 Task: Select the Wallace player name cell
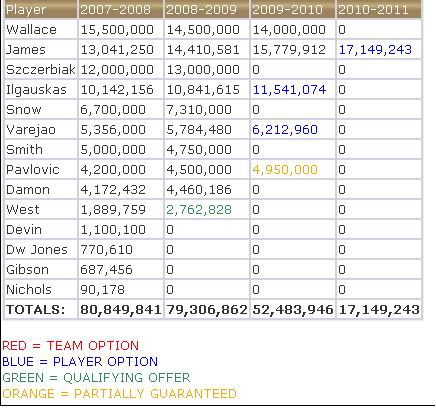(41, 30)
